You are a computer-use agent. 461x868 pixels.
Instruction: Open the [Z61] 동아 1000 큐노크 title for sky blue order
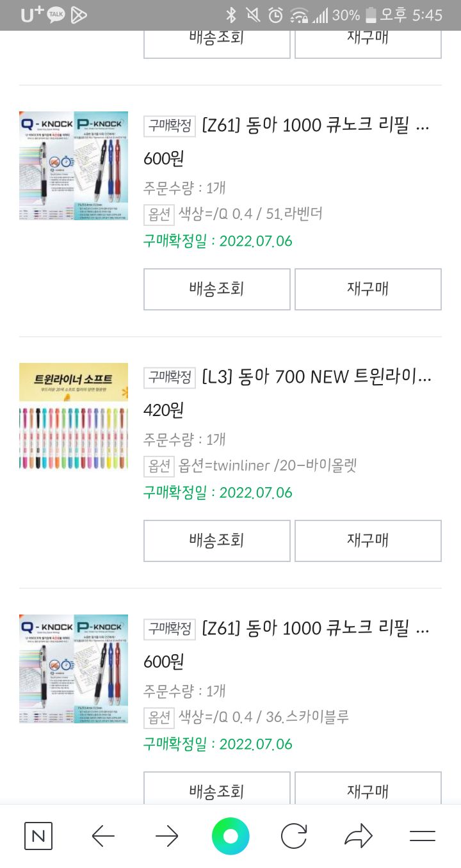[315, 629]
